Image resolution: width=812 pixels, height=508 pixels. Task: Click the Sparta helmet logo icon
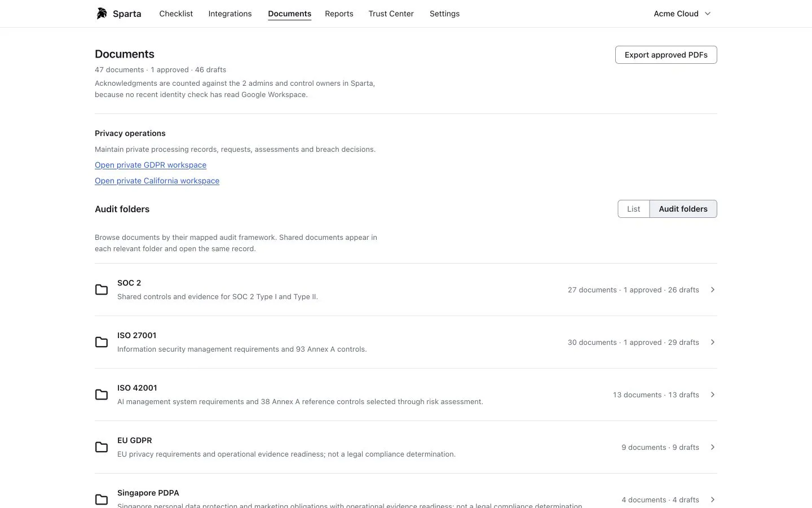click(x=101, y=14)
